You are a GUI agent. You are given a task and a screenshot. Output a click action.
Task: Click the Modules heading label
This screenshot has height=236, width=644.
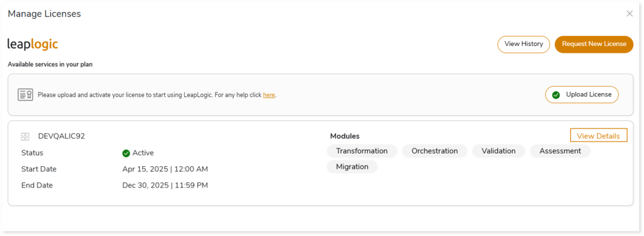pyautogui.click(x=345, y=136)
